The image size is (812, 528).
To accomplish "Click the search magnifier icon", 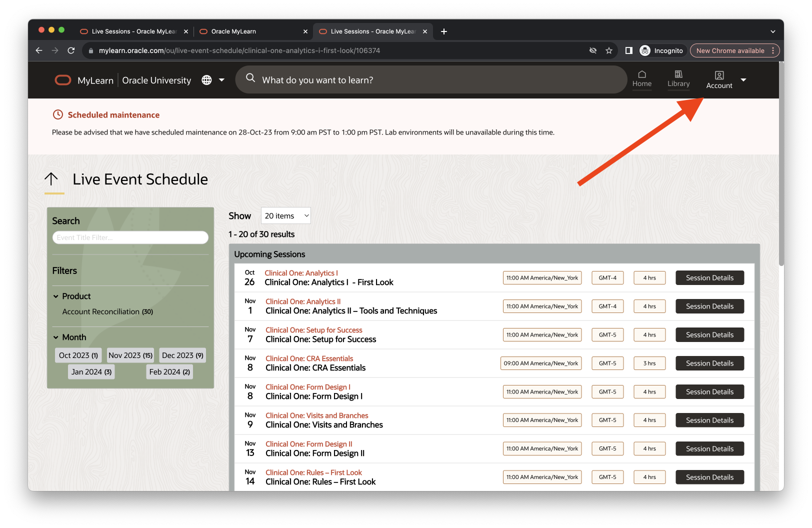I will click(250, 78).
